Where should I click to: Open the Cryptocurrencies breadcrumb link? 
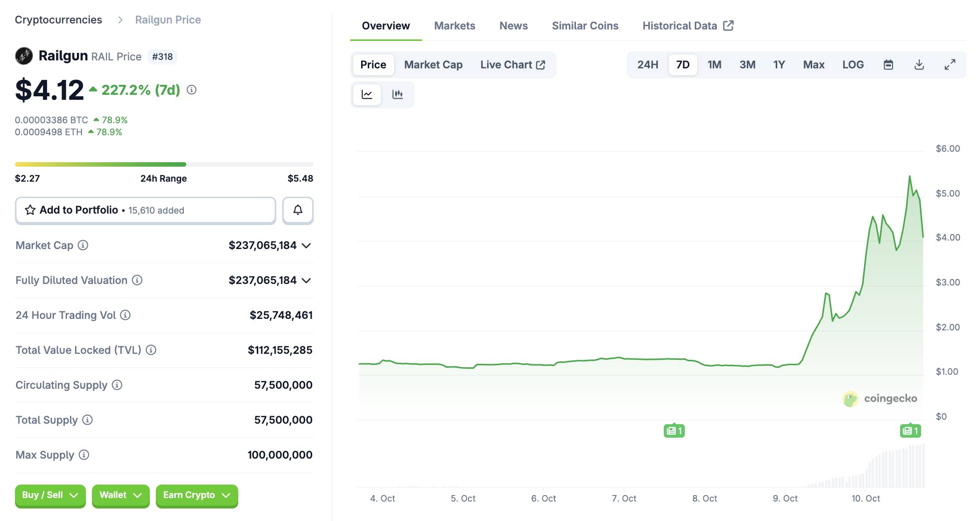coord(58,20)
